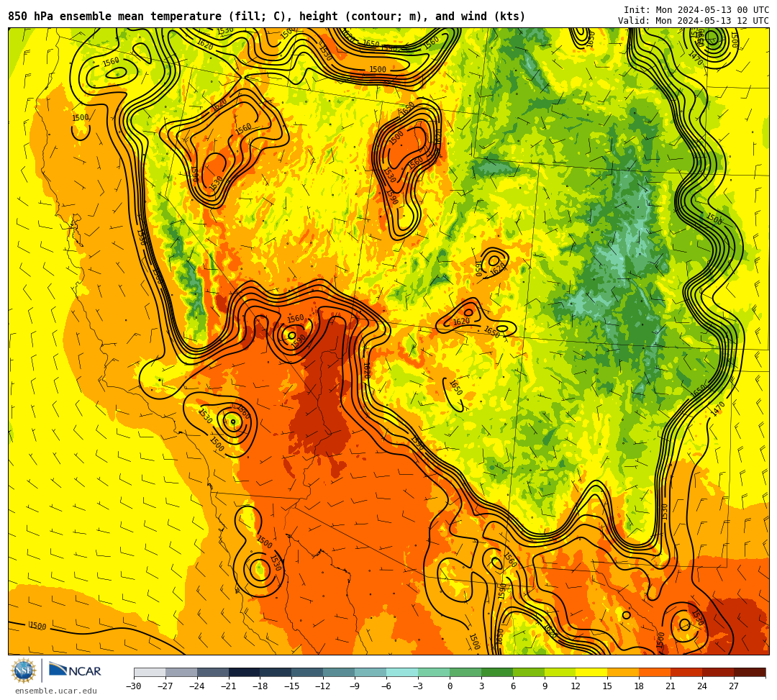
Task: Pick the teal swatch between -12 and -9
Action: tap(340, 672)
